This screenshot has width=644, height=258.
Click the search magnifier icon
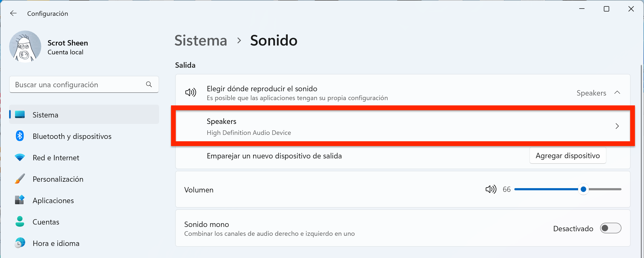click(x=149, y=85)
